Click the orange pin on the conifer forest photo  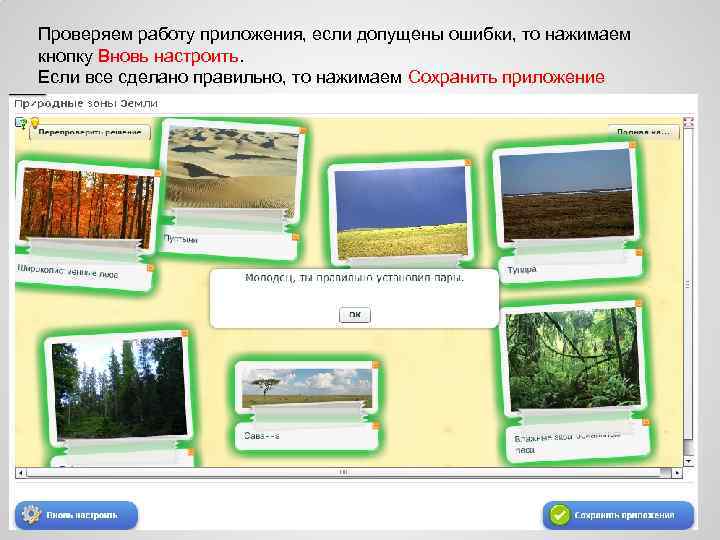pyautogui.click(x=184, y=332)
